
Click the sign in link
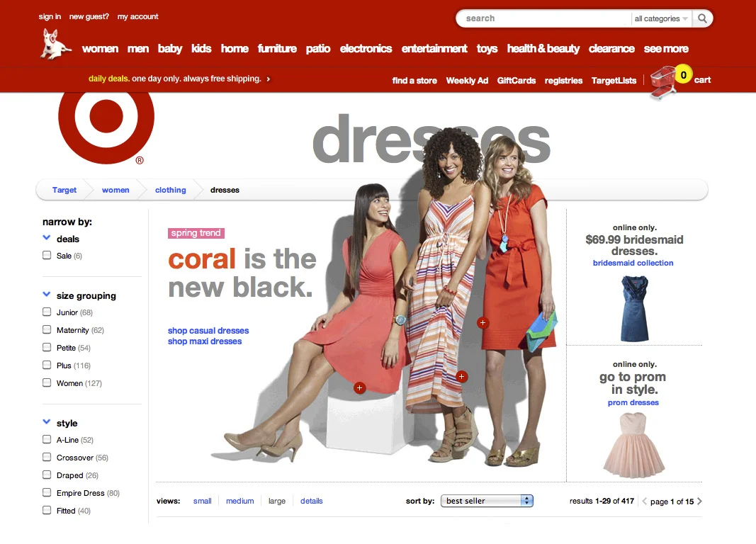click(x=50, y=16)
